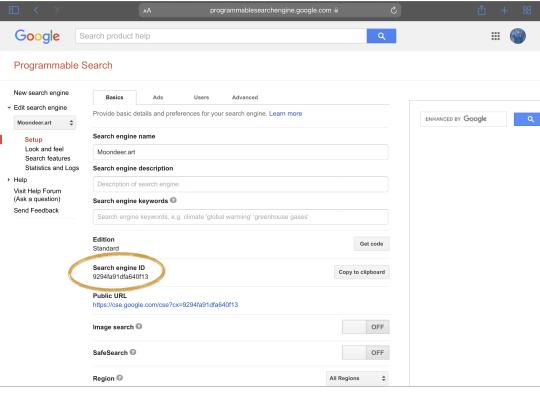This screenshot has height=405, width=540.
Task: Open the Public URL cse.google.com link
Action: click(165, 305)
